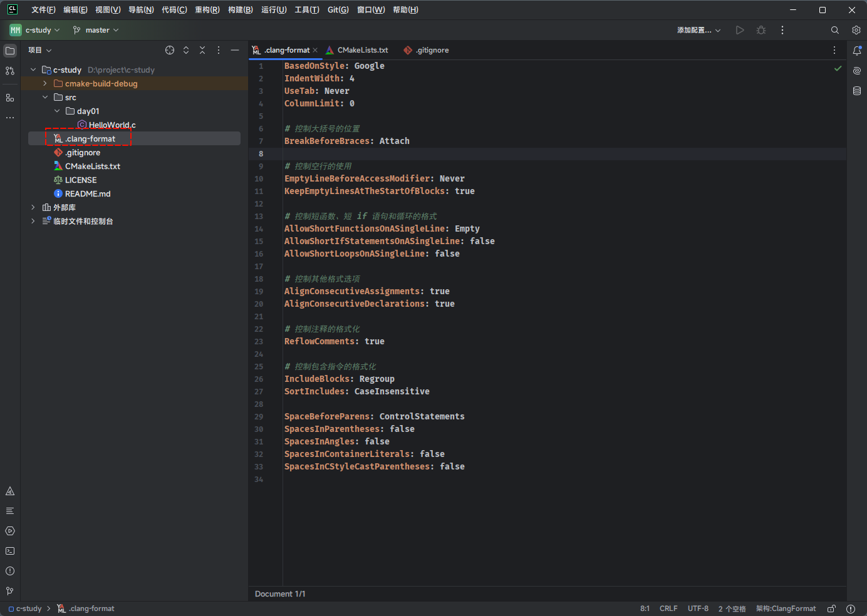Switch to the CMakeLists.txt tab
The width and height of the screenshot is (867, 616).
click(362, 50)
